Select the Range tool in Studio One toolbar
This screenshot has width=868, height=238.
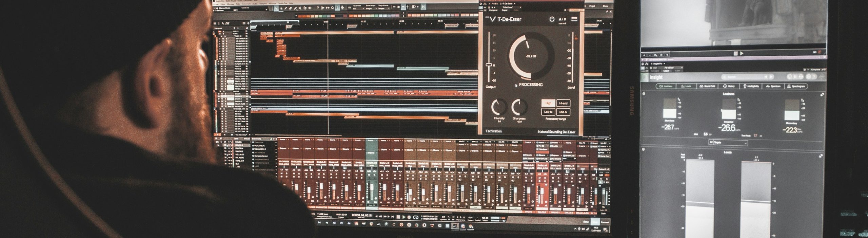tap(281, 8)
